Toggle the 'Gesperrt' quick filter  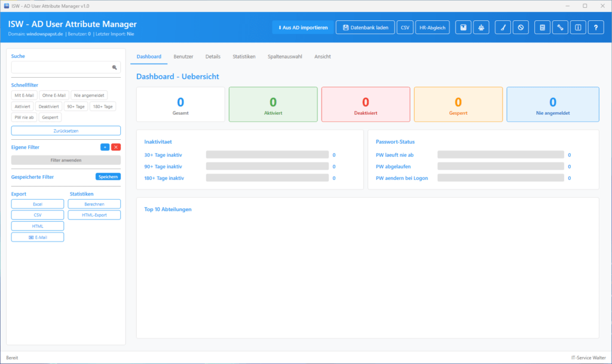pyautogui.click(x=50, y=117)
